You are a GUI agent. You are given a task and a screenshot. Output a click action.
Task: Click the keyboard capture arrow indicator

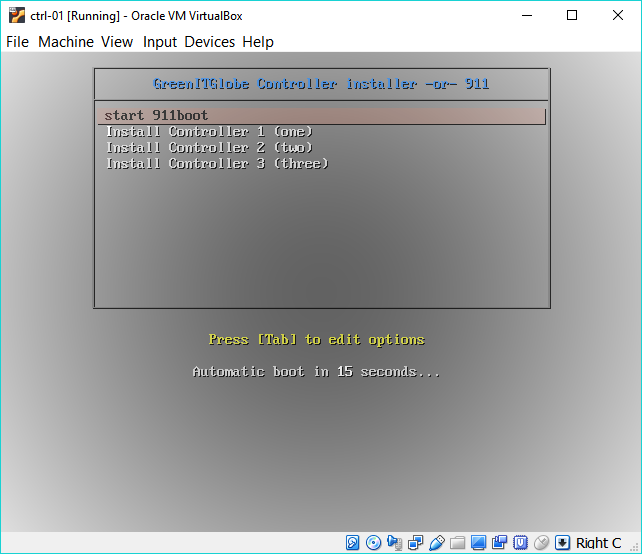tap(563, 543)
